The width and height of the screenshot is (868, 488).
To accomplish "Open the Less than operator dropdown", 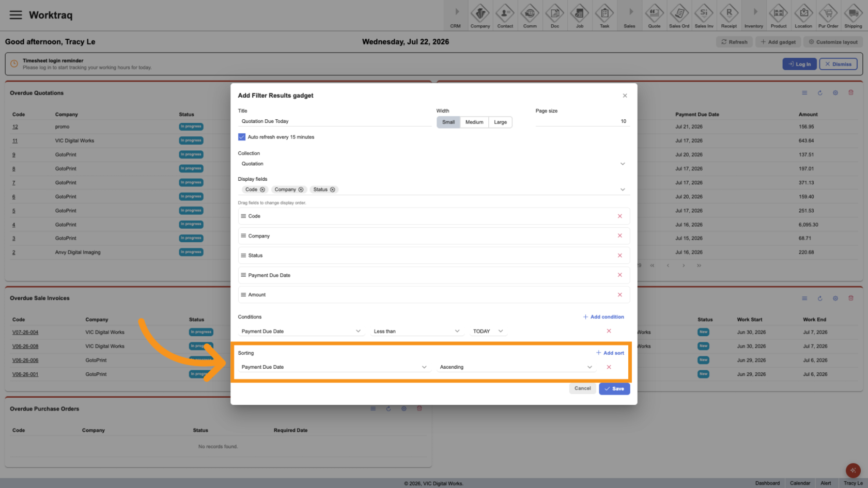I will (416, 331).
